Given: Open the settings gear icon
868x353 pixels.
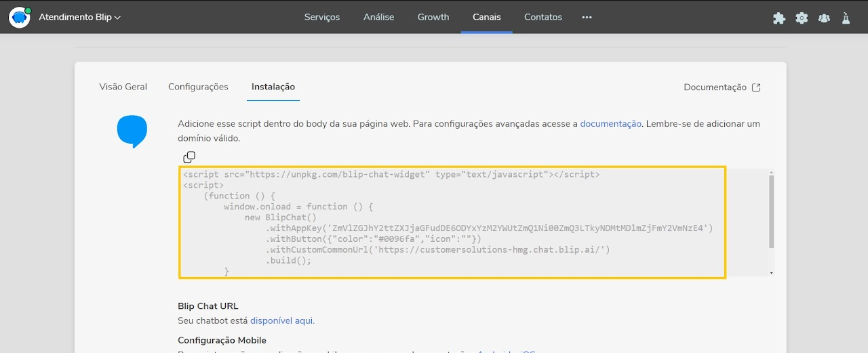Looking at the screenshot, I should (x=802, y=18).
